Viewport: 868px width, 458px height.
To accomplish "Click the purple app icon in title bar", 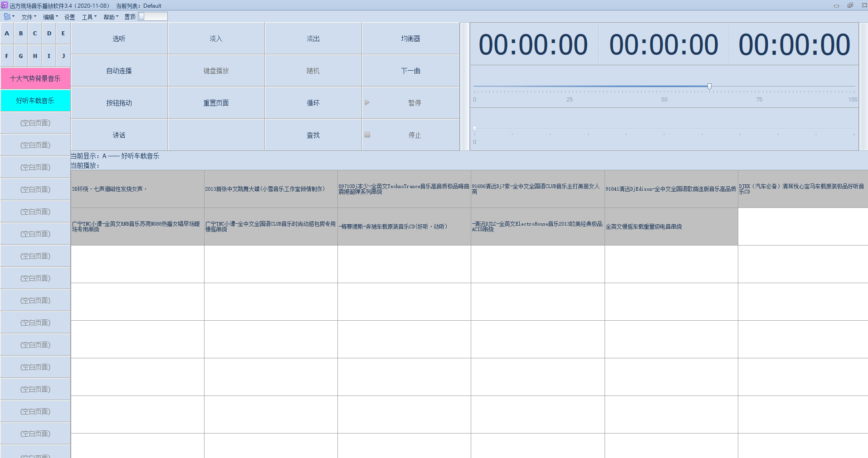I will [5, 5].
